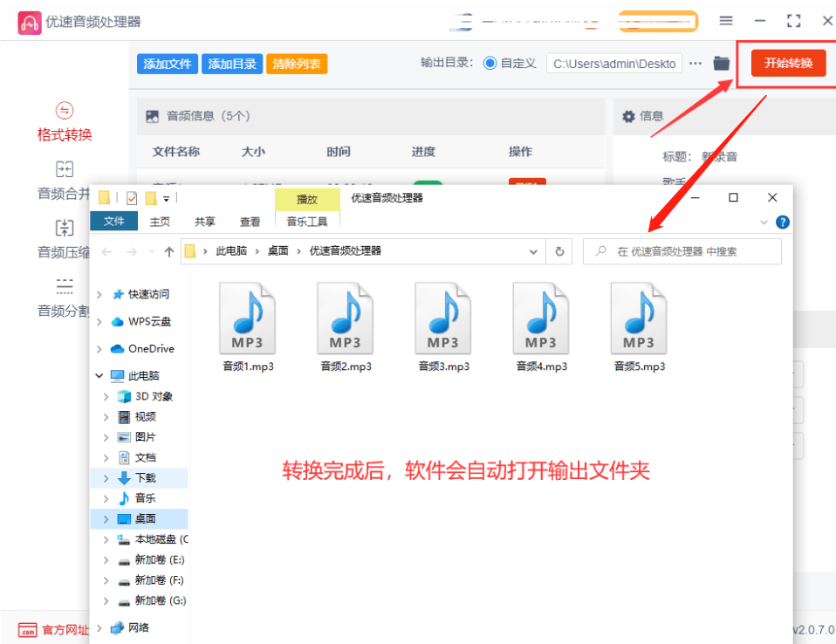This screenshot has height=644, width=836.
Task: Click the 开始转换 start conversion button
Action: pos(788,63)
